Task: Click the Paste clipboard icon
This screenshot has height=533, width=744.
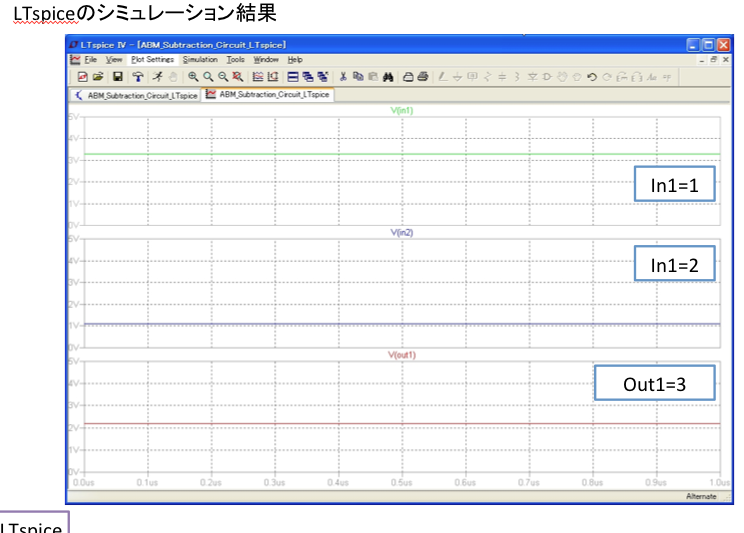Action: [x=373, y=76]
